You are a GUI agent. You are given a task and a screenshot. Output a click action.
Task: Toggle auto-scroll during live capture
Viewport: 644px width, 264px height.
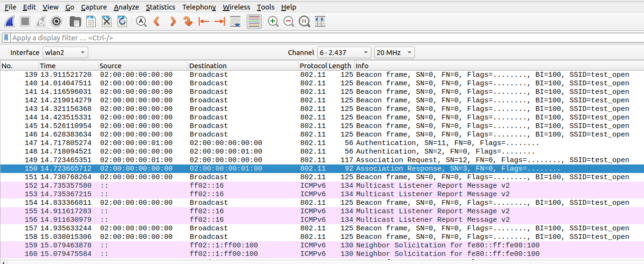(235, 21)
